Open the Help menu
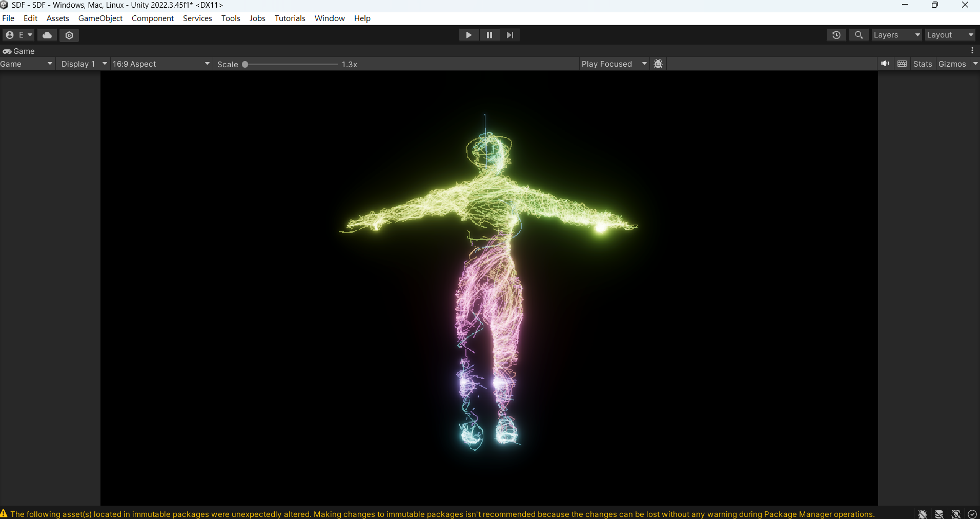This screenshot has width=980, height=519. click(x=362, y=18)
